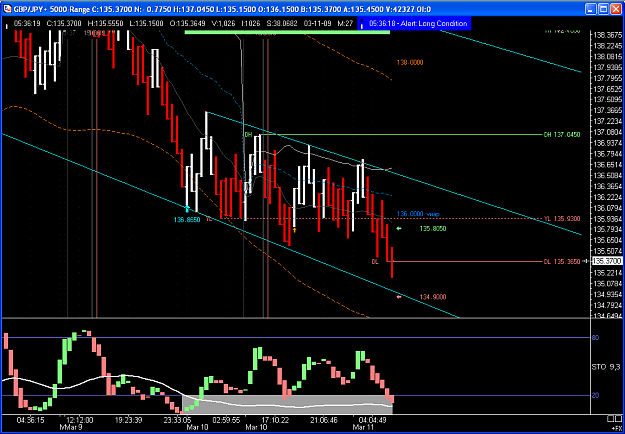The width and height of the screenshot is (625, 434).
Task: Click the 'DL 135.3650' day-low label
Action: click(562, 261)
